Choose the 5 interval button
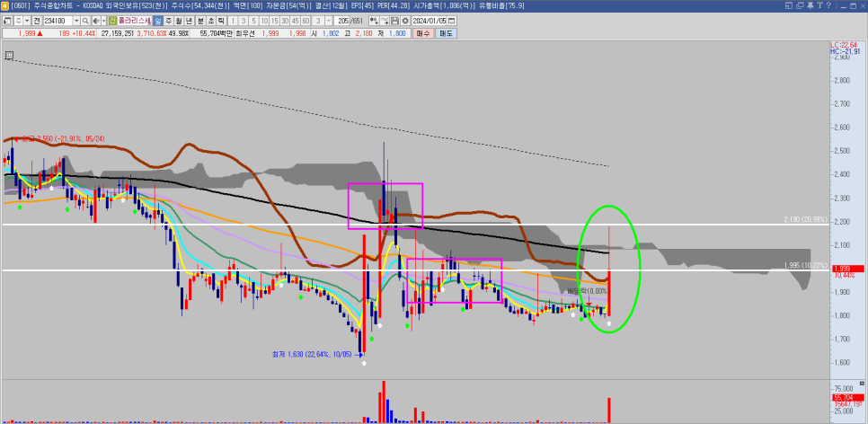The image size is (868, 424). [x=253, y=21]
